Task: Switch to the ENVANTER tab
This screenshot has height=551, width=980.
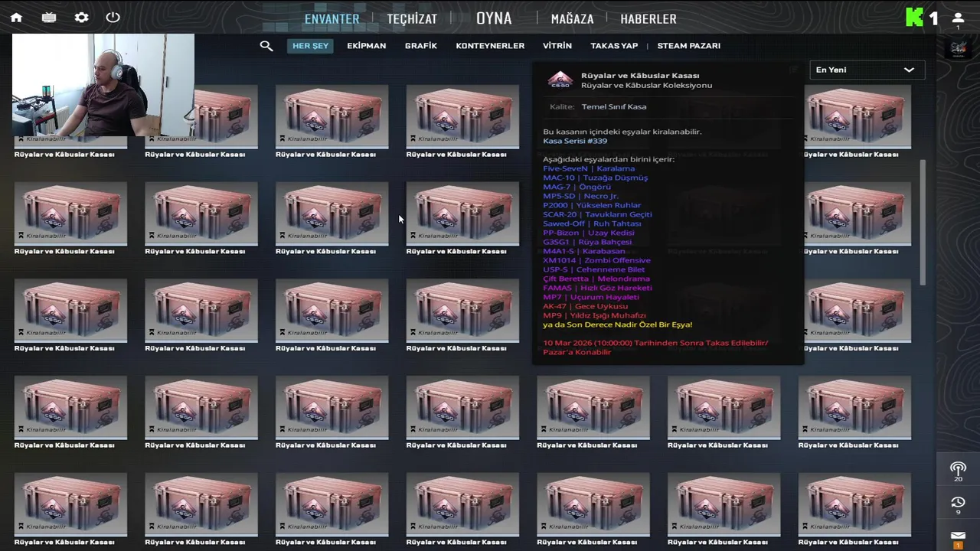Action: tap(332, 19)
